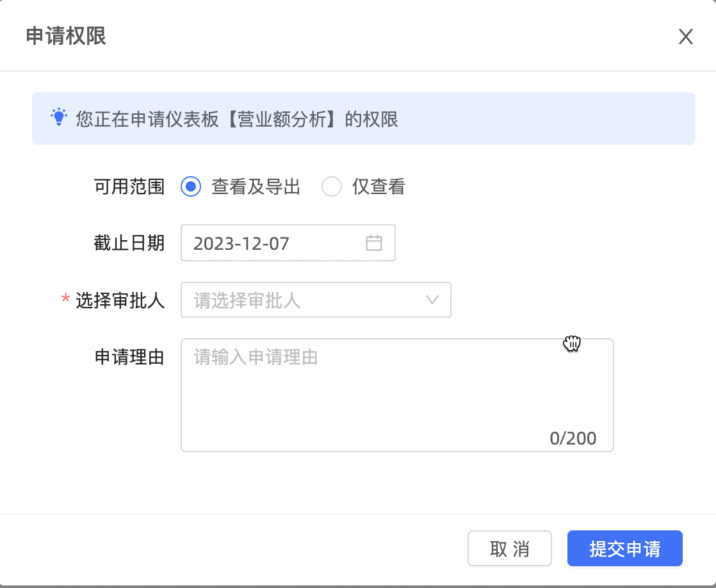Click the 选择审批人 field label
The image size is (716, 588).
(120, 300)
